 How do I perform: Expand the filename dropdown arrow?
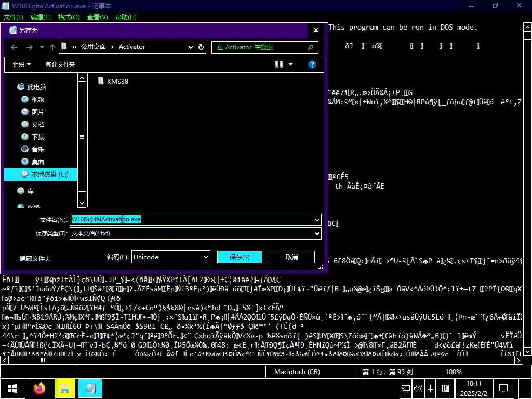click(317, 220)
